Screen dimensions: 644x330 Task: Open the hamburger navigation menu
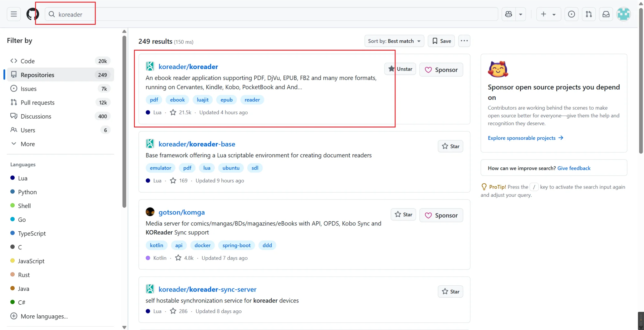[14, 14]
